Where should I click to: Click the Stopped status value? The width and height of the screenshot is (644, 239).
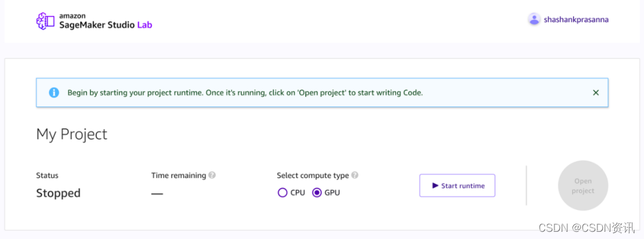[x=58, y=193]
